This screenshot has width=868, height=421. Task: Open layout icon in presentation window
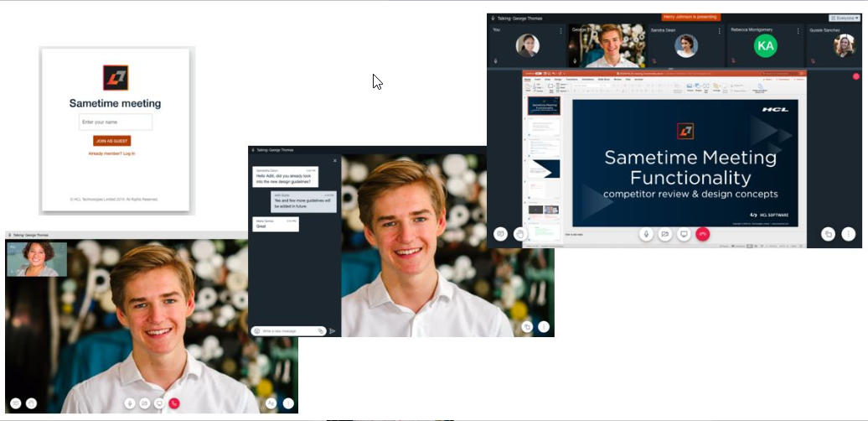click(828, 234)
